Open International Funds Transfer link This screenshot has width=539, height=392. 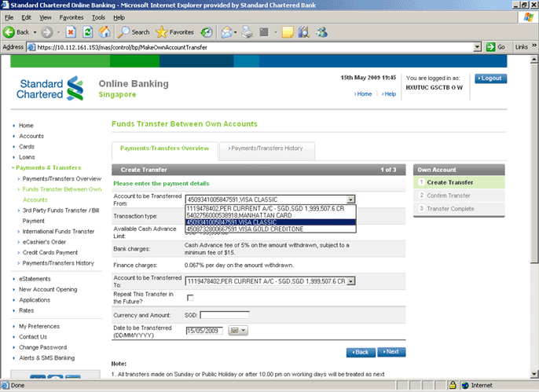click(x=58, y=232)
